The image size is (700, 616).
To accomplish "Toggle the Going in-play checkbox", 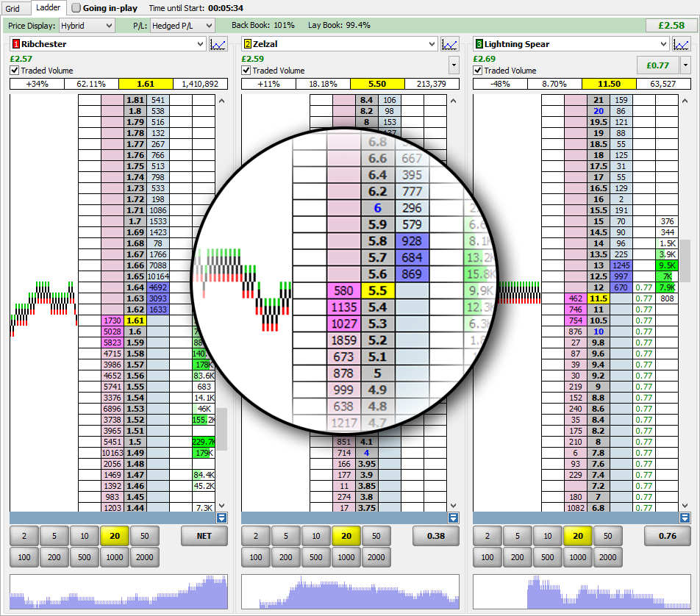I will [77, 8].
